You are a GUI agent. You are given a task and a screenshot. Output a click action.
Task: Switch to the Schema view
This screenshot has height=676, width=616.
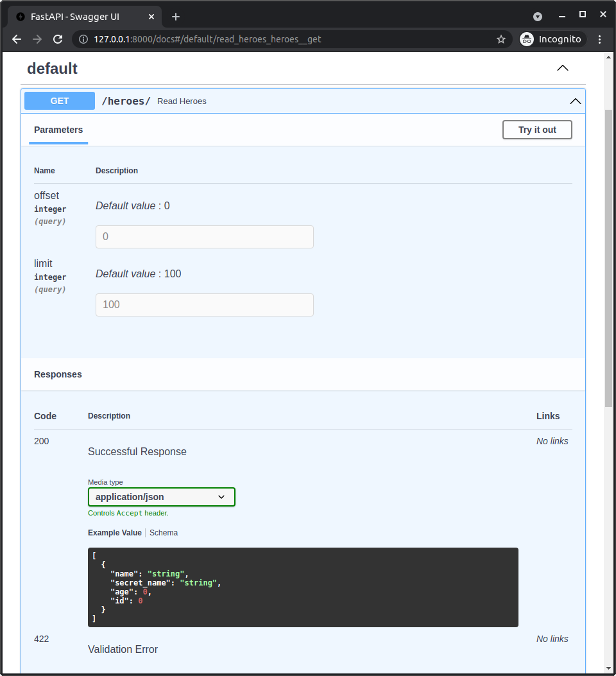click(x=164, y=532)
